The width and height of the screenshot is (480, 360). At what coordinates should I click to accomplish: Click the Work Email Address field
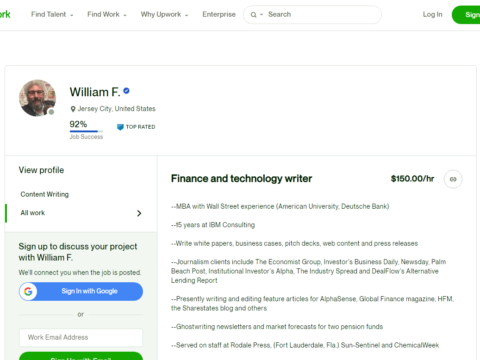(81, 337)
